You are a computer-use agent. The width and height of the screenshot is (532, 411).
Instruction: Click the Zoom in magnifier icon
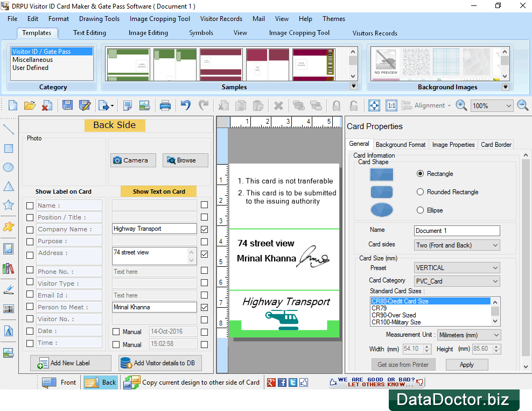[461, 105]
